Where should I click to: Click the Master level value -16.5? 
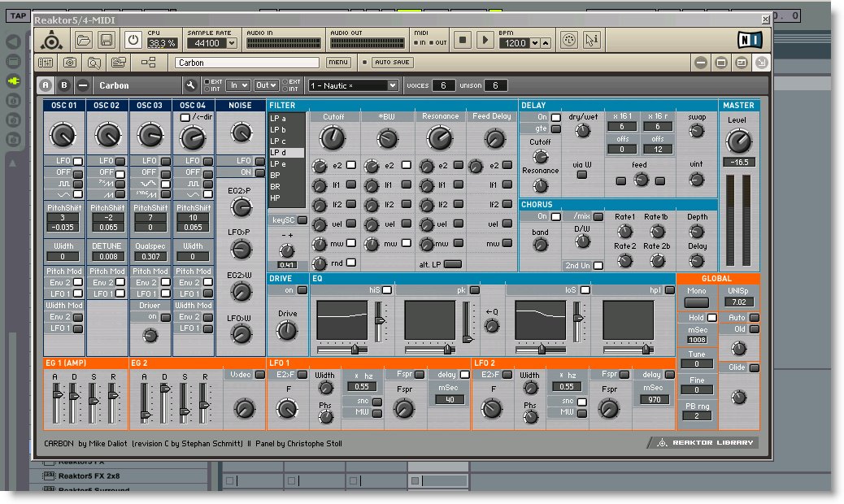739,163
